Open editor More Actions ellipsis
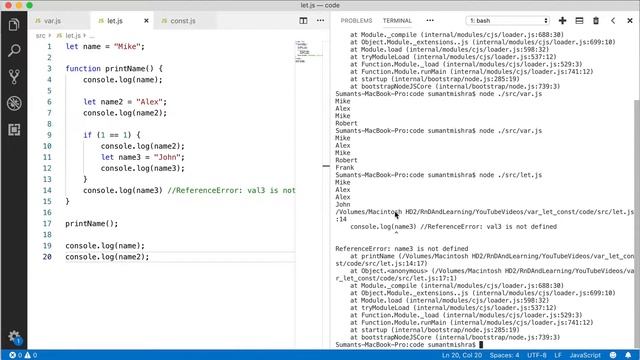This screenshot has width=640, height=360. click(320, 20)
